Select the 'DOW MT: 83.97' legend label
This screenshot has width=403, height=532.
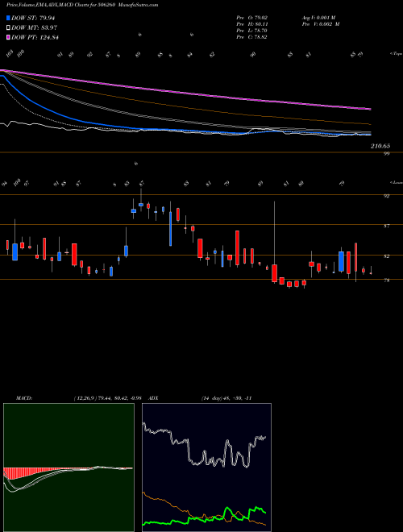pyautogui.click(x=34, y=28)
